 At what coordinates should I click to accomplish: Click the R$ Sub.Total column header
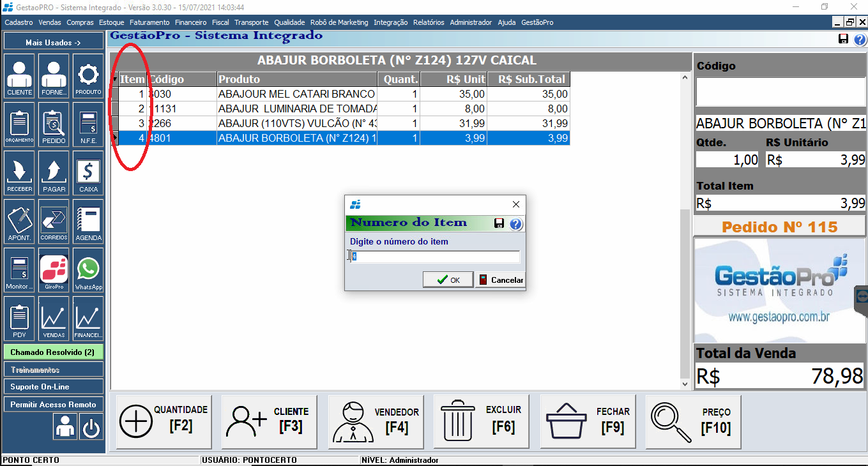point(529,79)
